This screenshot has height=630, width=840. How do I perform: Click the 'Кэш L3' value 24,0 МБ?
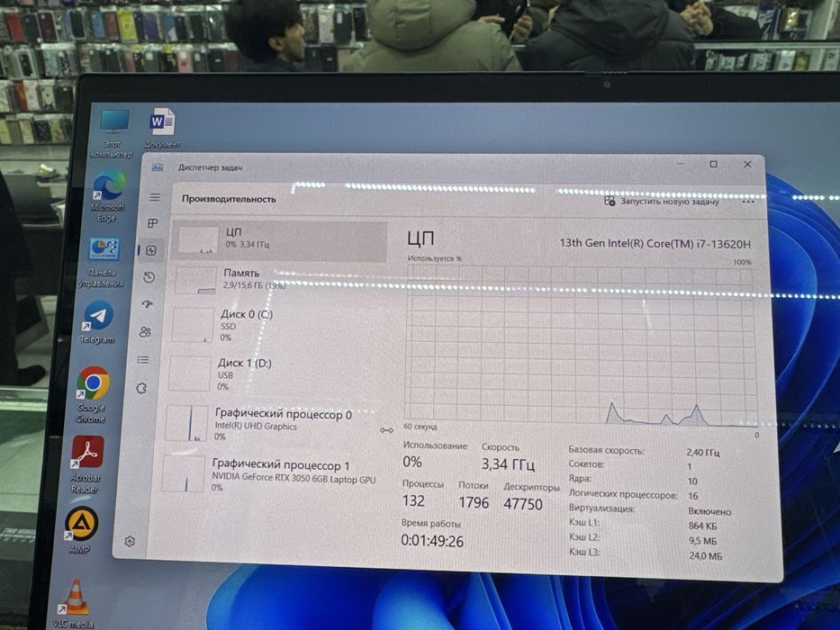click(706, 556)
